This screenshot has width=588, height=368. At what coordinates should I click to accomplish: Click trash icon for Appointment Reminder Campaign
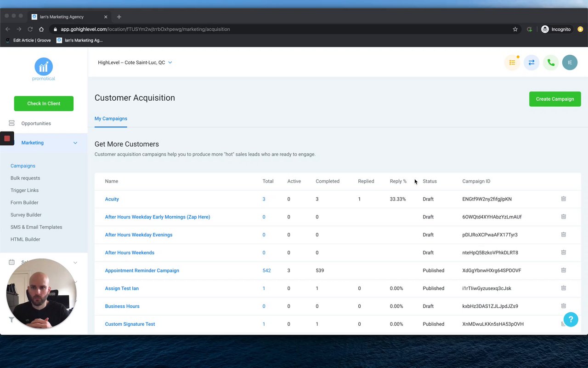click(x=564, y=270)
